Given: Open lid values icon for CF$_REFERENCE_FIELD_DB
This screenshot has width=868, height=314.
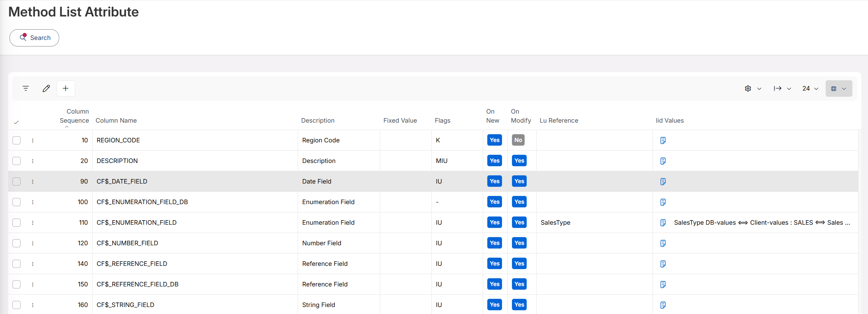Looking at the screenshot, I should (663, 284).
